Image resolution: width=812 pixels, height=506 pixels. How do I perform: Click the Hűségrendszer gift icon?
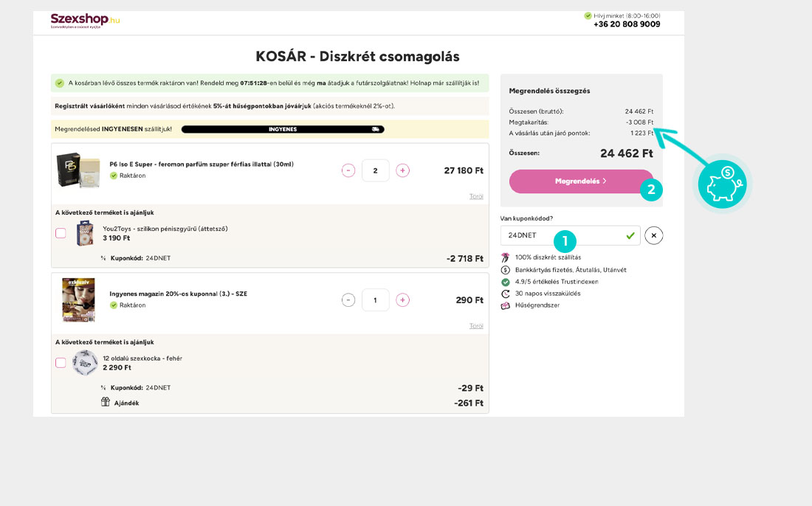point(506,305)
